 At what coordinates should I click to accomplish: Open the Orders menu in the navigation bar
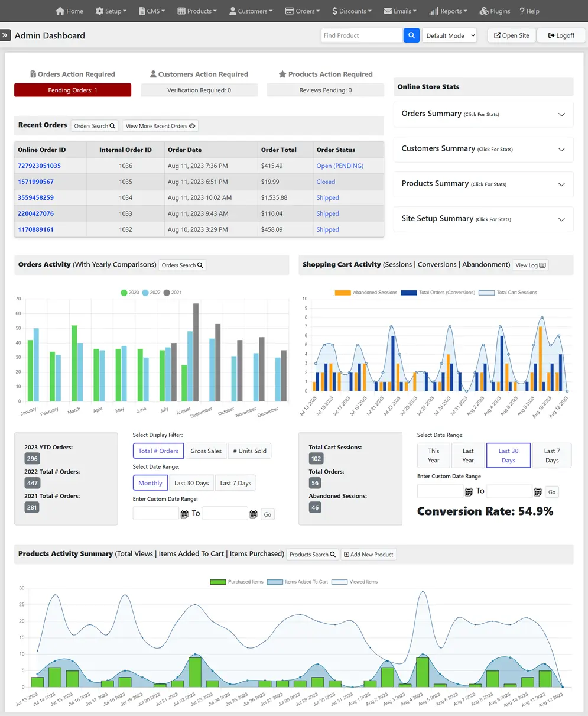point(303,11)
